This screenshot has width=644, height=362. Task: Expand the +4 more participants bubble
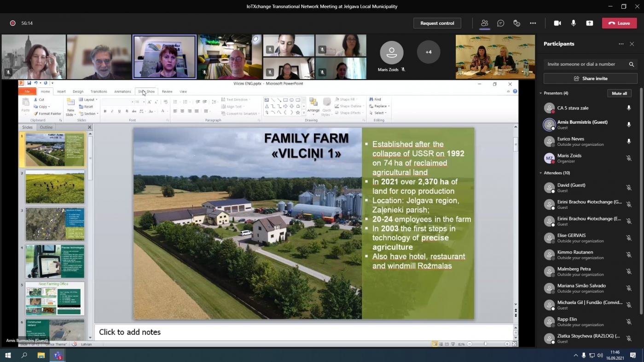click(428, 52)
